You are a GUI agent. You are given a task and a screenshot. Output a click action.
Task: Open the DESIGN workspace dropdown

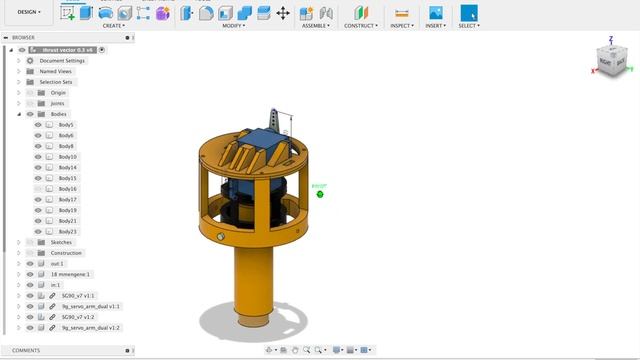click(x=29, y=12)
